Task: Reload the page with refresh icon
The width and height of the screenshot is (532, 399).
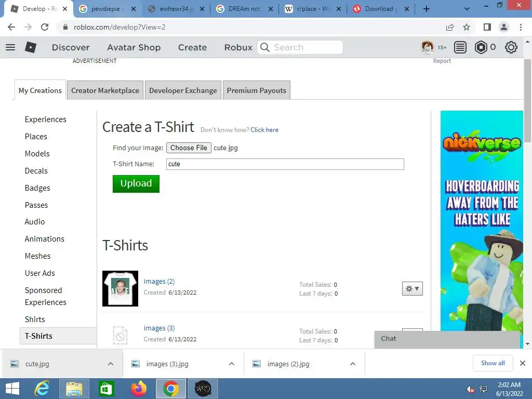Action: click(x=45, y=27)
